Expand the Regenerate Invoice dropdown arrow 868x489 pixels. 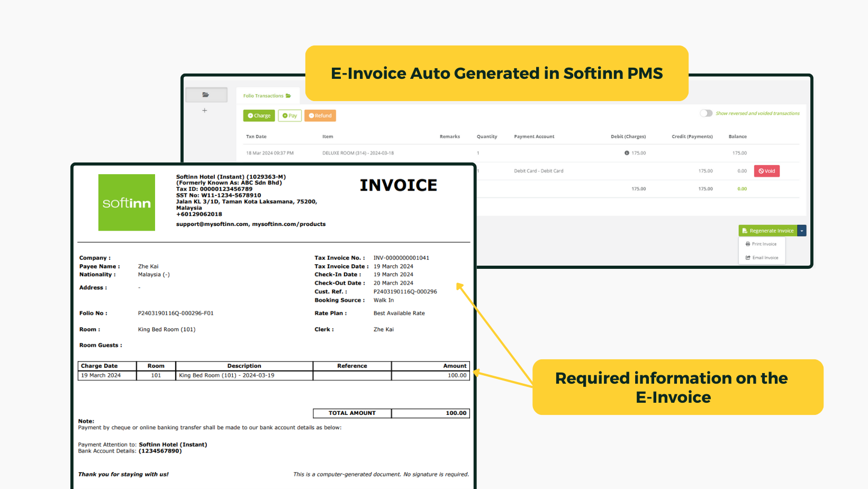pyautogui.click(x=801, y=230)
